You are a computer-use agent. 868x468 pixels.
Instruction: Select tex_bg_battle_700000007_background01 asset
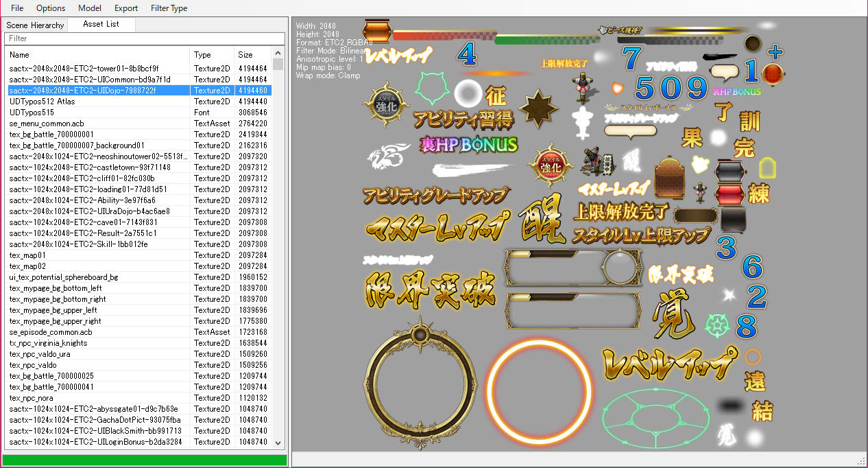139,145
